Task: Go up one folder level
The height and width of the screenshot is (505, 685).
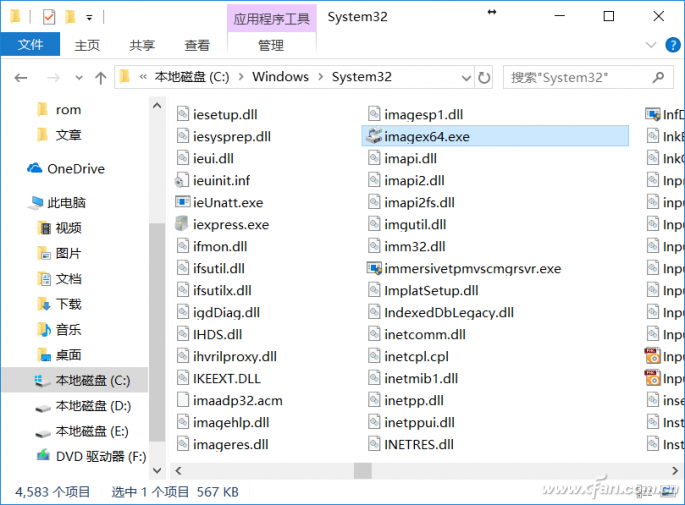Action: click(100, 78)
